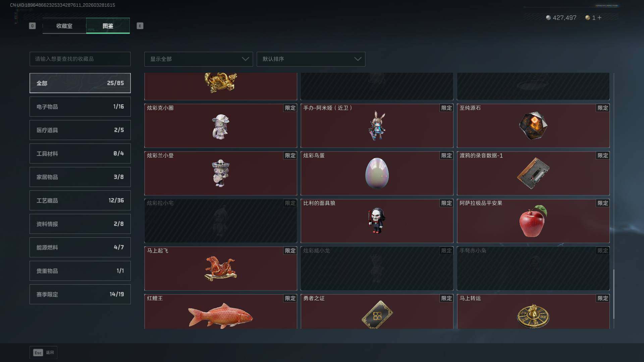Expand the 默认排序 sort dropdown
Image resolution: width=644 pixels, height=362 pixels.
point(311,59)
